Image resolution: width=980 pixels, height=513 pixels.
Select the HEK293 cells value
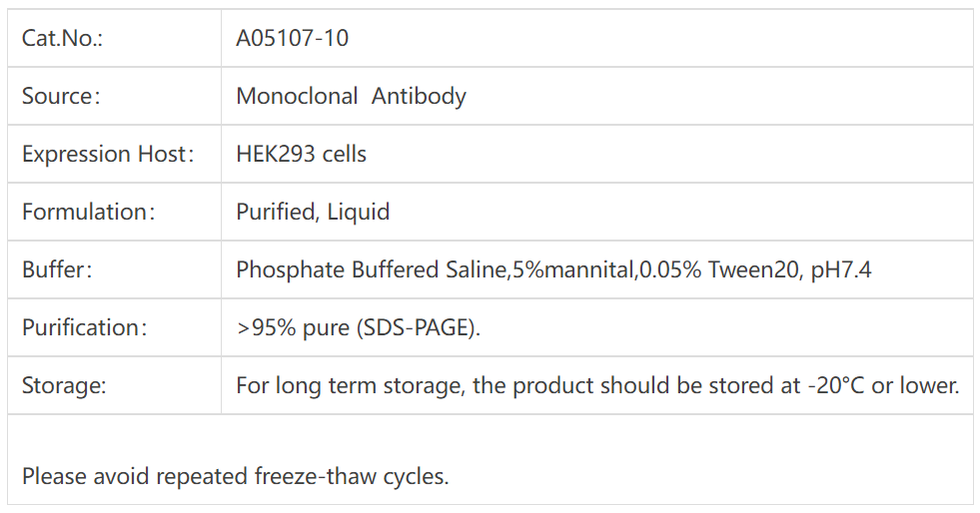coord(301,155)
